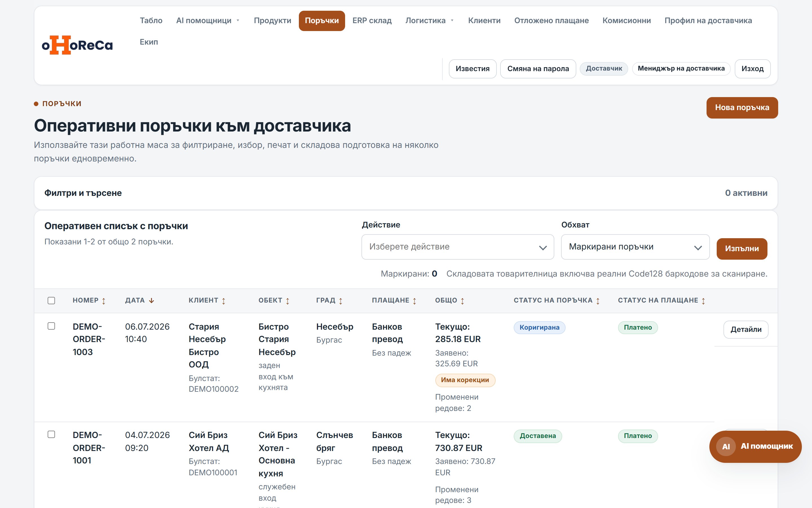Click the date 04.07.2026 09:20
The image size is (812, 508).
coord(147,441)
